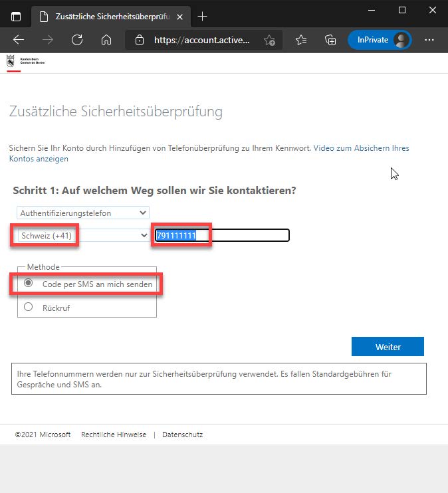Screen dimensions: 448x493
Task: Open the Favorites list icon
Action: [x=301, y=40]
